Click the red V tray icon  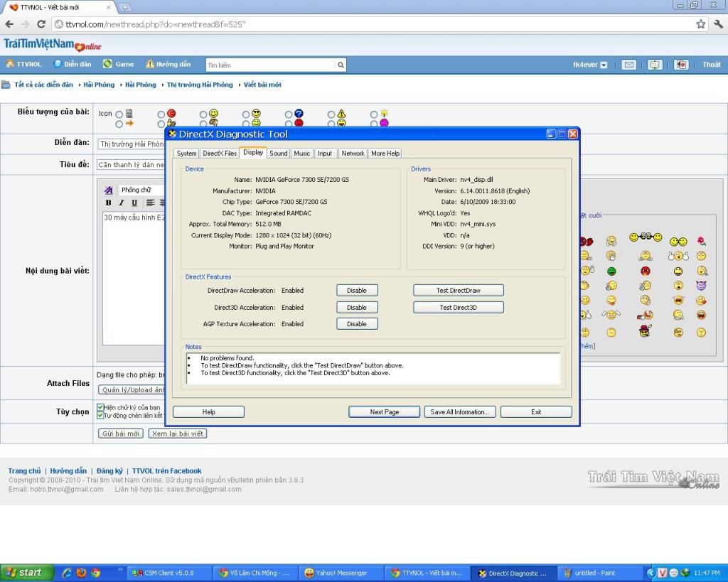point(663,573)
